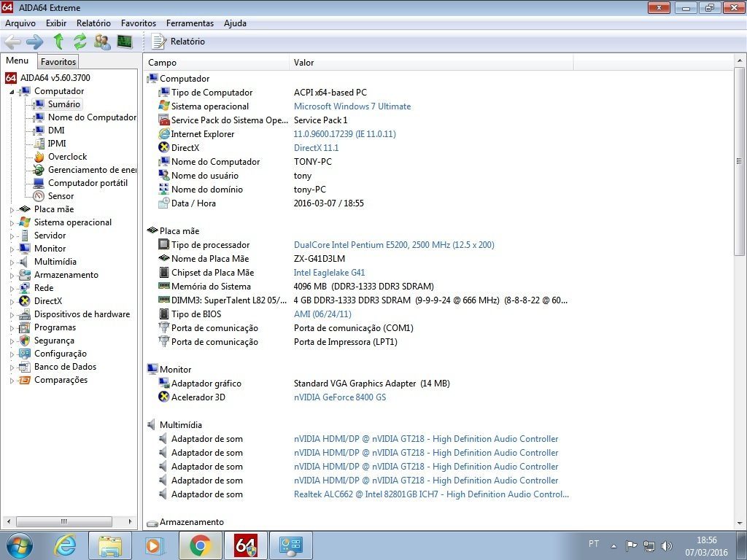Viewport: 747px width, 560px height.
Task: Click AMI (06/24/11) BIOS link
Action: tap(322, 314)
